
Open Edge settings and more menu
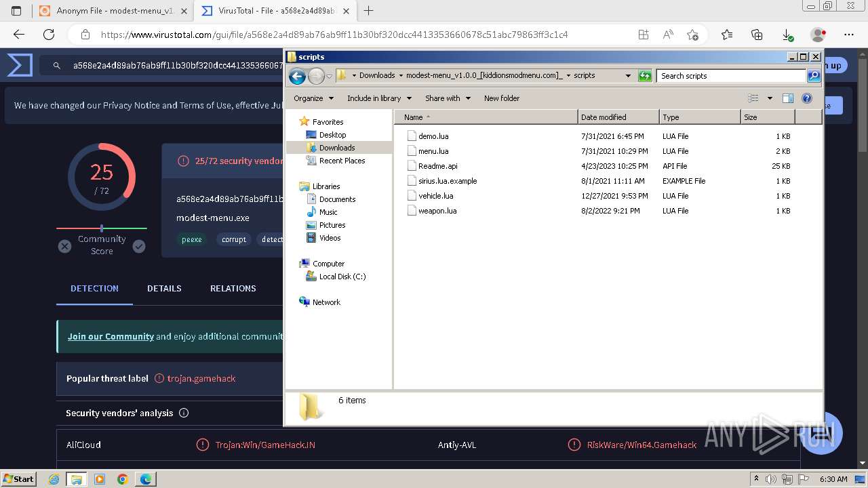[849, 35]
